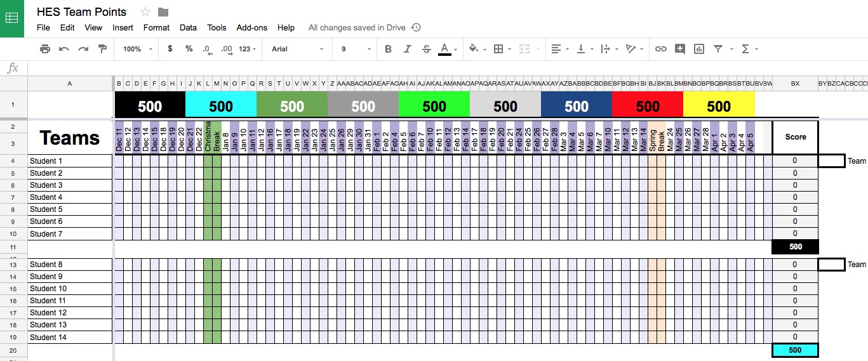Decrease decimal places

207,49
